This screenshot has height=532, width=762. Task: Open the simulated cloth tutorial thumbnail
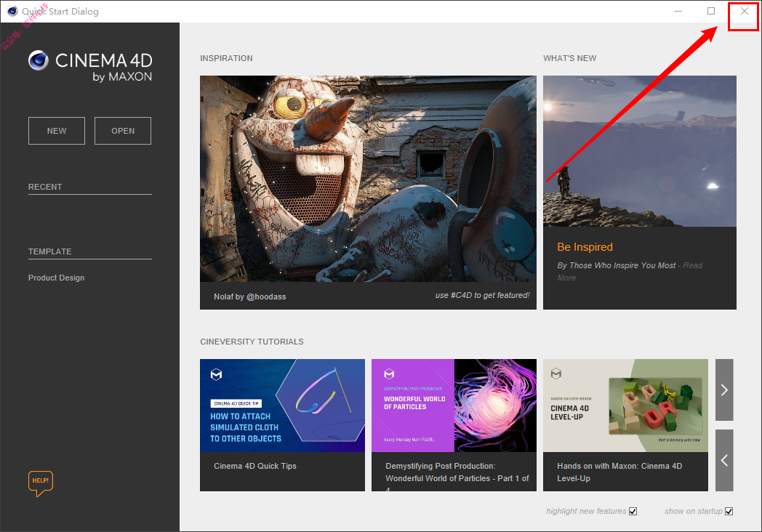click(282, 406)
